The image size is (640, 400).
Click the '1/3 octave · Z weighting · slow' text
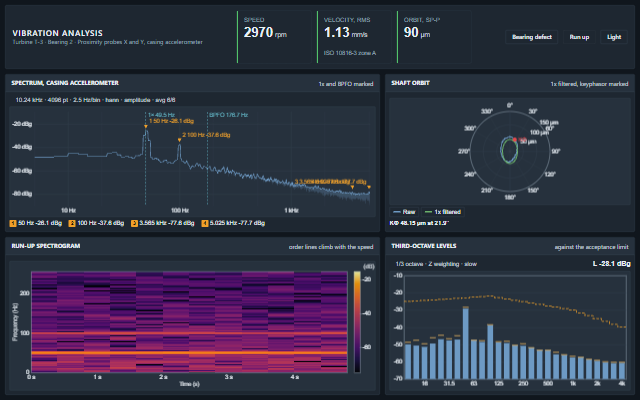[x=436, y=264]
